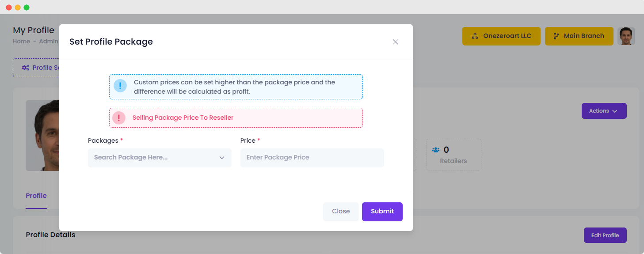Click the chevron arrow in Packages field
644x254 pixels.
(222, 158)
